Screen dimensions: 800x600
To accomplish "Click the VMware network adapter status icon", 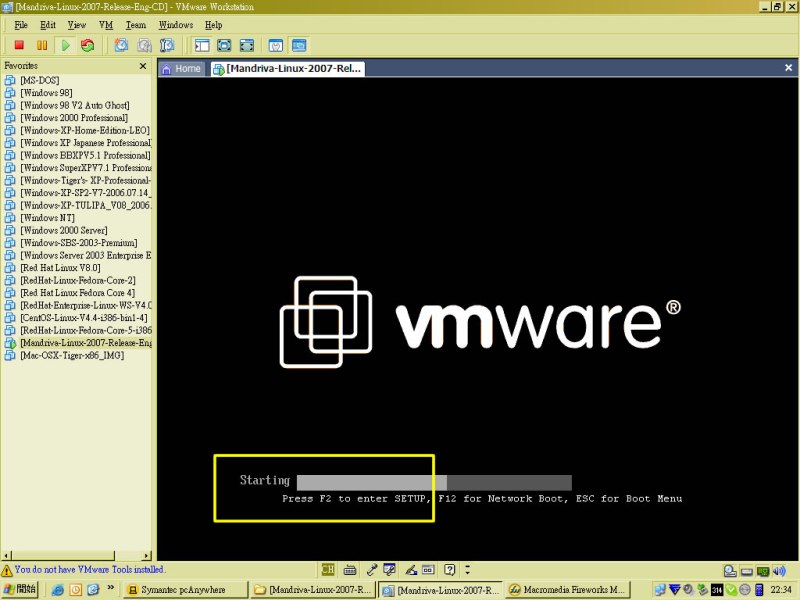I will point(763,571).
